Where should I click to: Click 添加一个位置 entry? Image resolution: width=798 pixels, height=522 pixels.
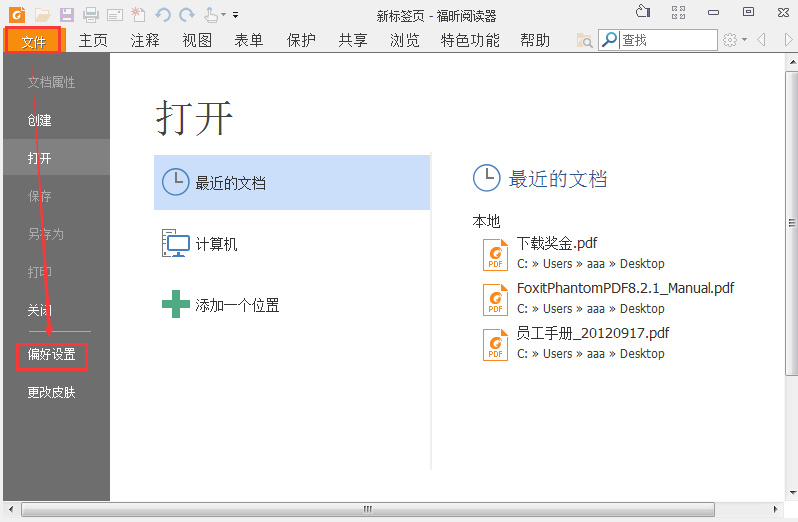[x=292, y=305]
